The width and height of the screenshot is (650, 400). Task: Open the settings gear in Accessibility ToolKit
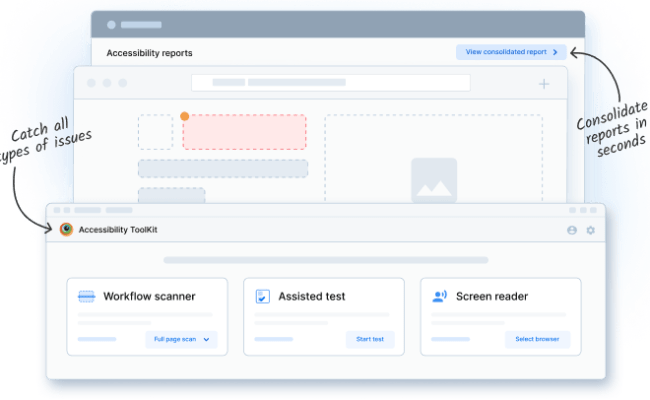pyautogui.click(x=591, y=230)
